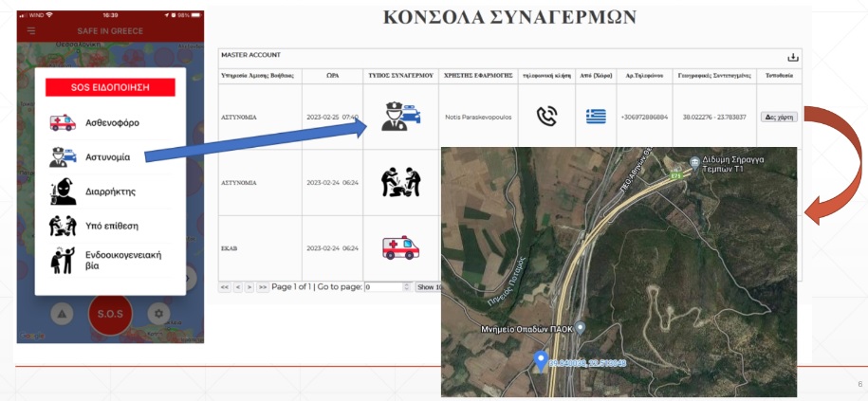Screen dimensions: 868x401
Task: Click the Go to page number field
Action: [384, 286]
